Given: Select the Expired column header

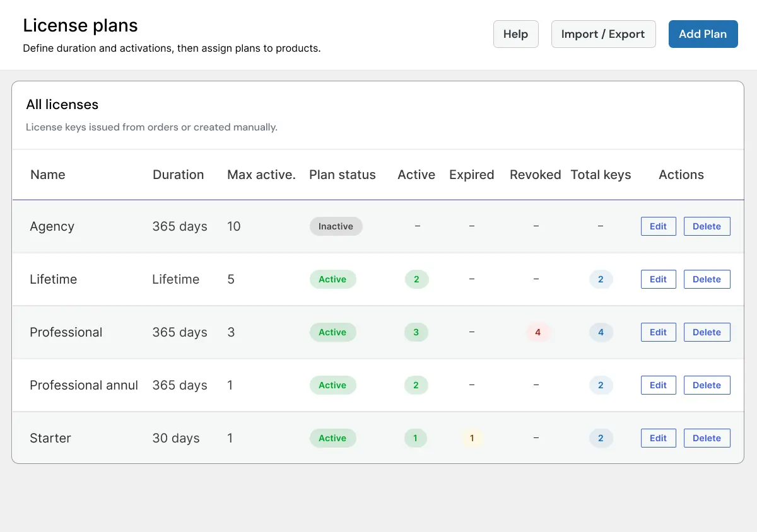Looking at the screenshot, I should [472, 175].
